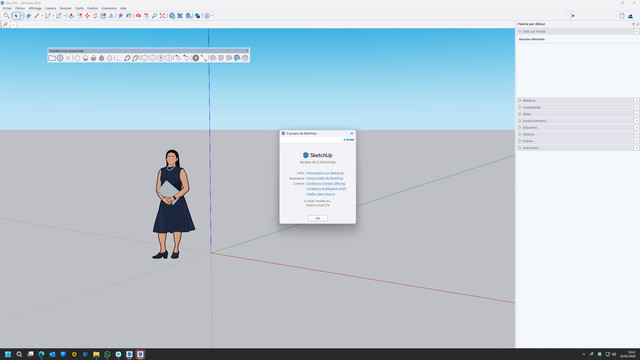Screen dimensions: 640x360
Task: Close the Trimble Scan Essentials floating toolbar
Action: [247, 51]
